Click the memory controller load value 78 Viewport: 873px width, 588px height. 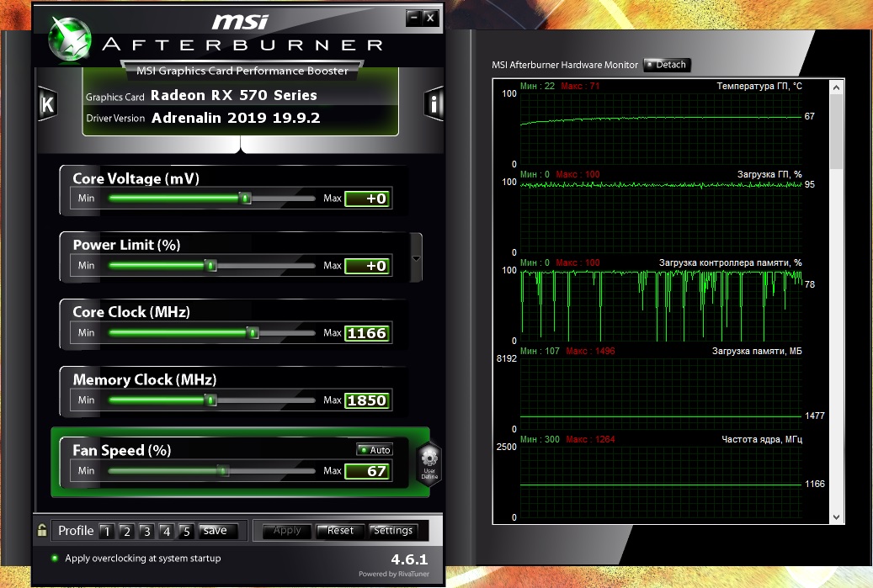(x=810, y=284)
